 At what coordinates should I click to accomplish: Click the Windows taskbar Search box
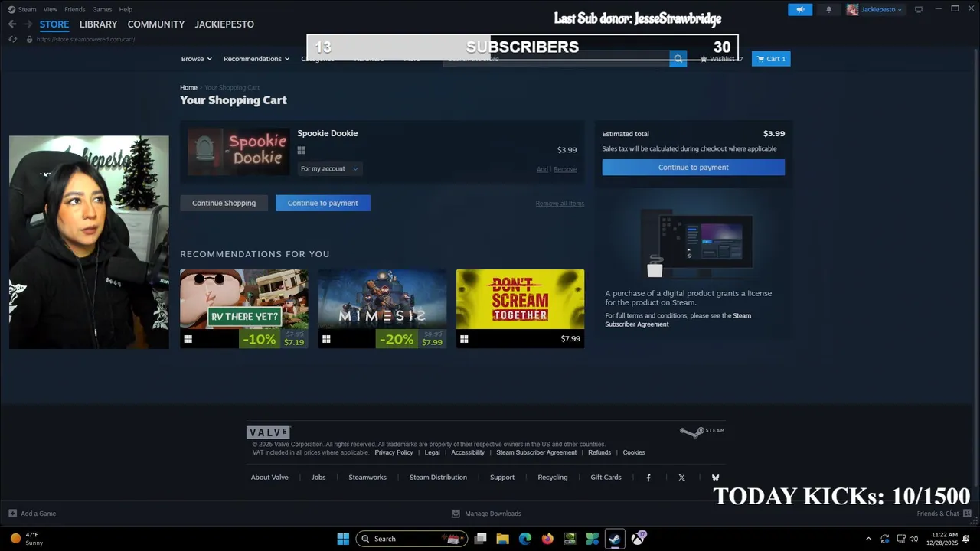[x=411, y=539]
